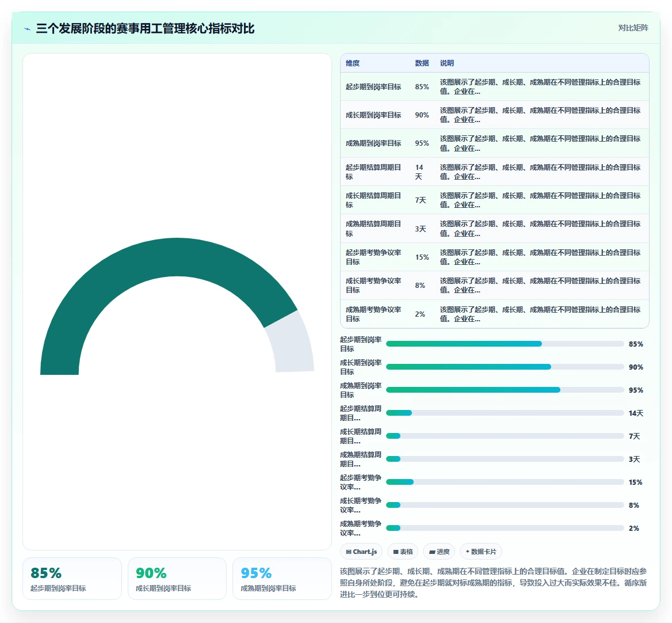Click the 14天 label beside the progress bar
Viewport: 672px width, 623px height.
(x=636, y=413)
